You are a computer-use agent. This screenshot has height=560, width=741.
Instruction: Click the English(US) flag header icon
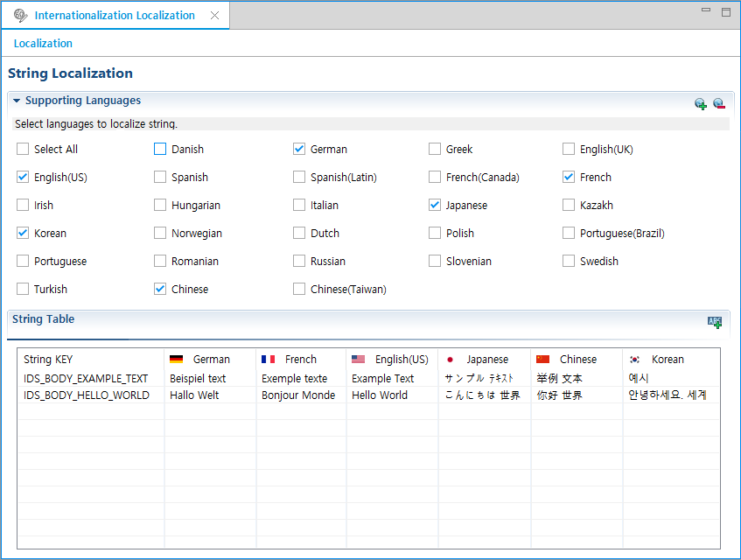(x=359, y=359)
